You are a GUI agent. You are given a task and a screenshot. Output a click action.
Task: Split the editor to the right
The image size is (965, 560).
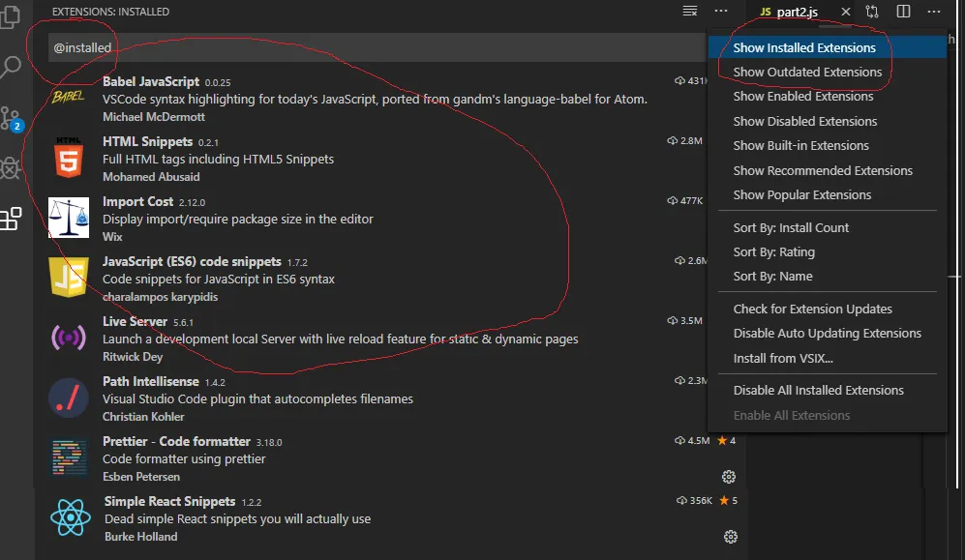(903, 11)
